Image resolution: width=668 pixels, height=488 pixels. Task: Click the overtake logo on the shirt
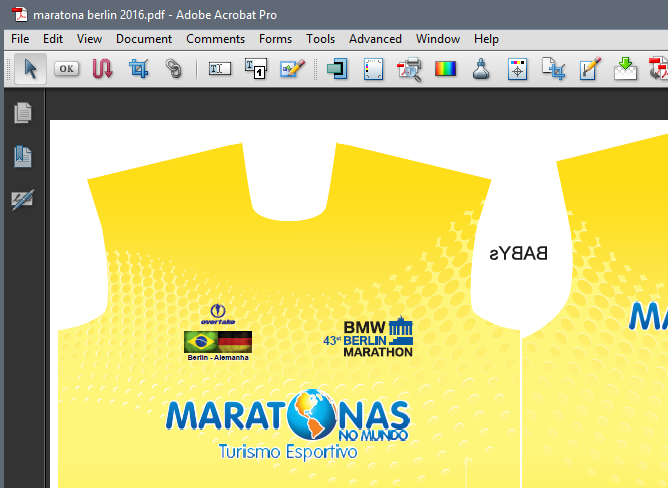pyautogui.click(x=218, y=314)
